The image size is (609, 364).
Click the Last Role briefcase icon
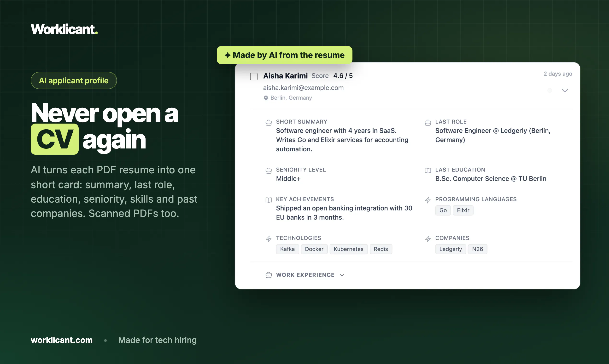click(x=428, y=123)
